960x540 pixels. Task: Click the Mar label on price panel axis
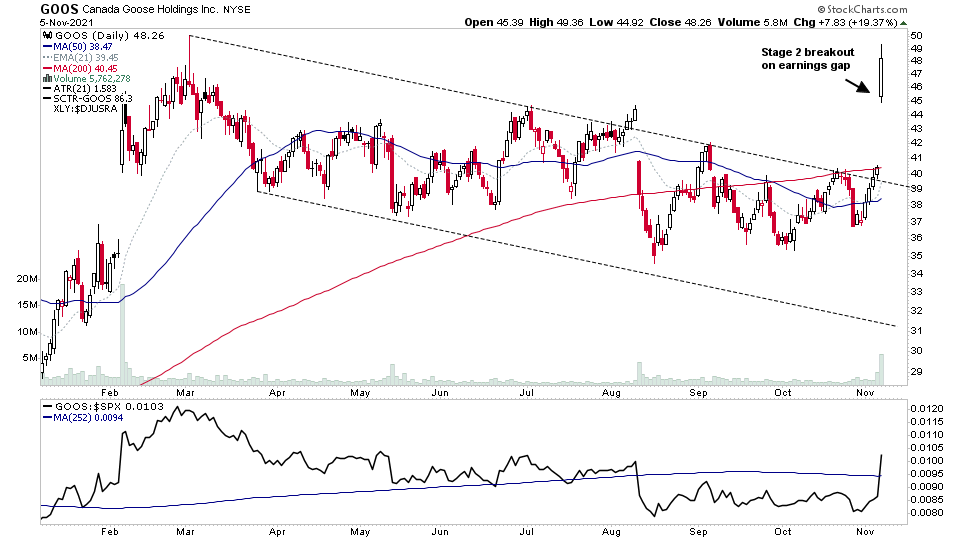186,392
